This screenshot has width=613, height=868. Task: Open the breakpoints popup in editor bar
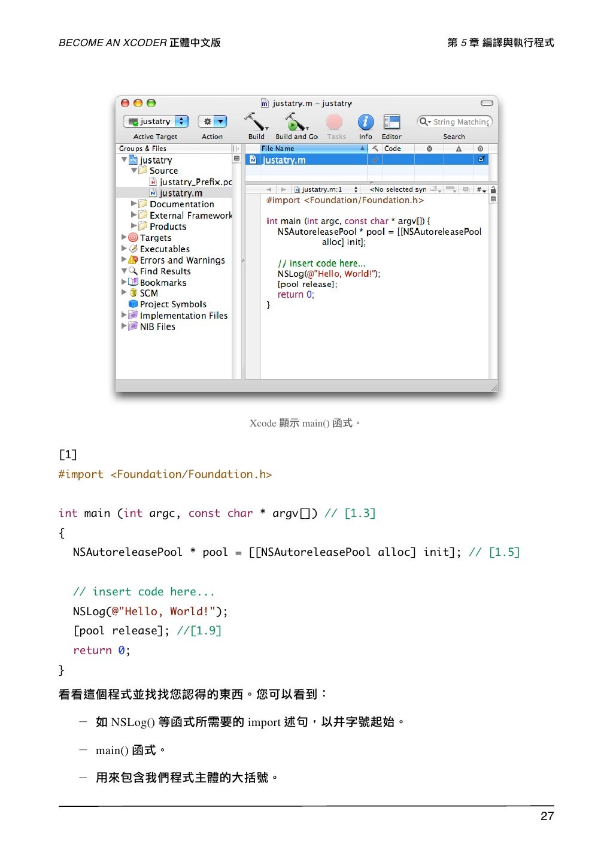tap(451, 189)
